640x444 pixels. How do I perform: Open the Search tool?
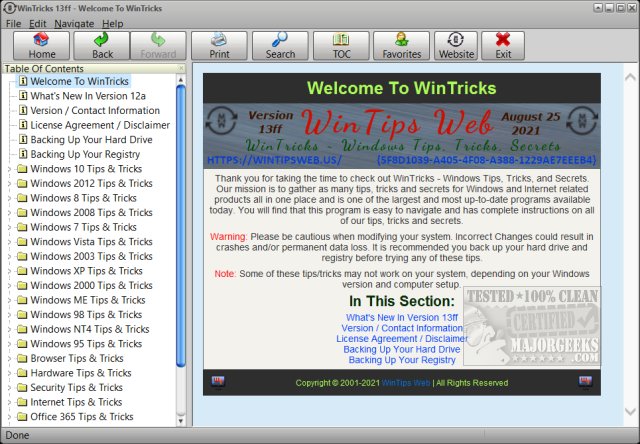(280, 46)
